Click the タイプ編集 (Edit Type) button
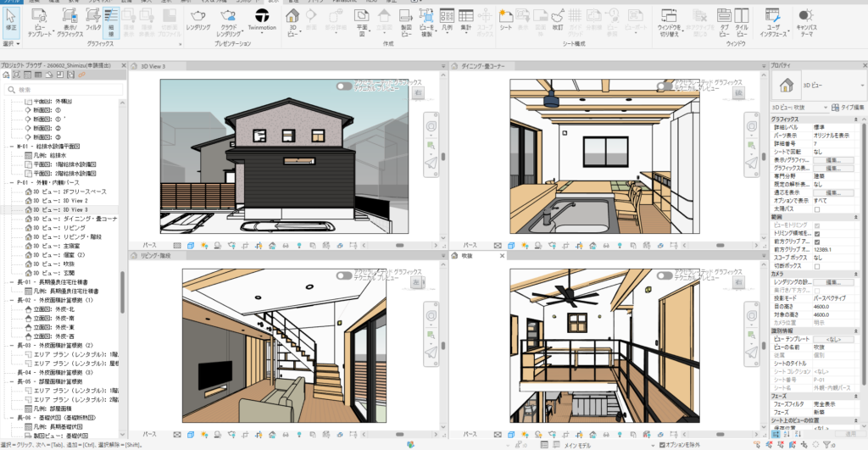This screenshot has height=450, width=868. pos(848,108)
